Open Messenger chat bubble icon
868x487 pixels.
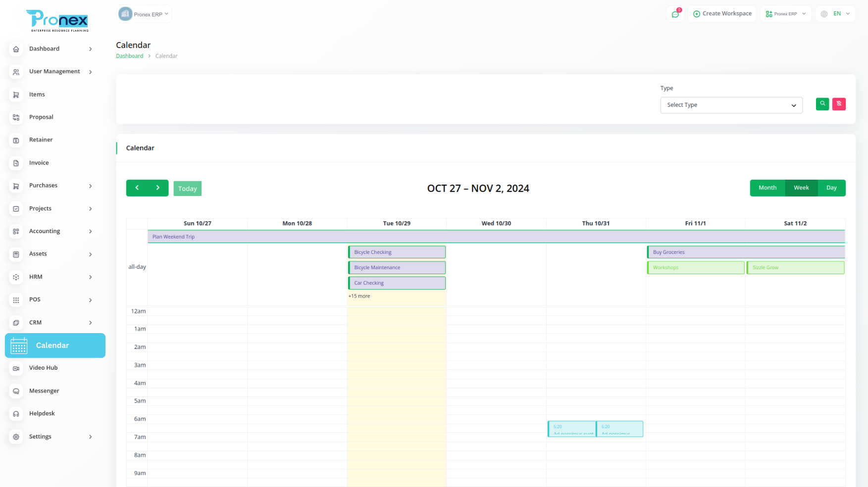[x=16, y=391]
